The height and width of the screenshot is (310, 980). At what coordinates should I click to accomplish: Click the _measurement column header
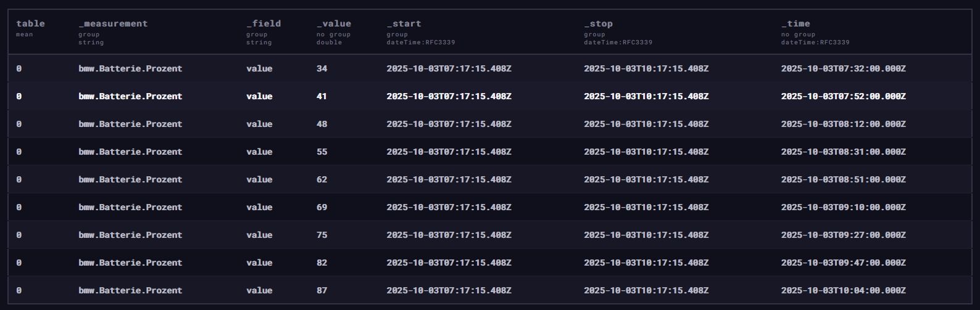click(113, 24)
